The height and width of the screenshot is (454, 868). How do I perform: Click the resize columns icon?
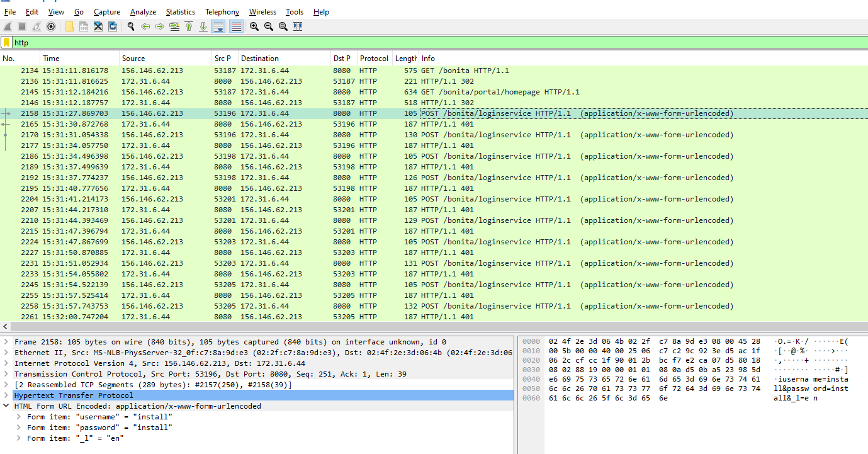(x=298, y=26)
